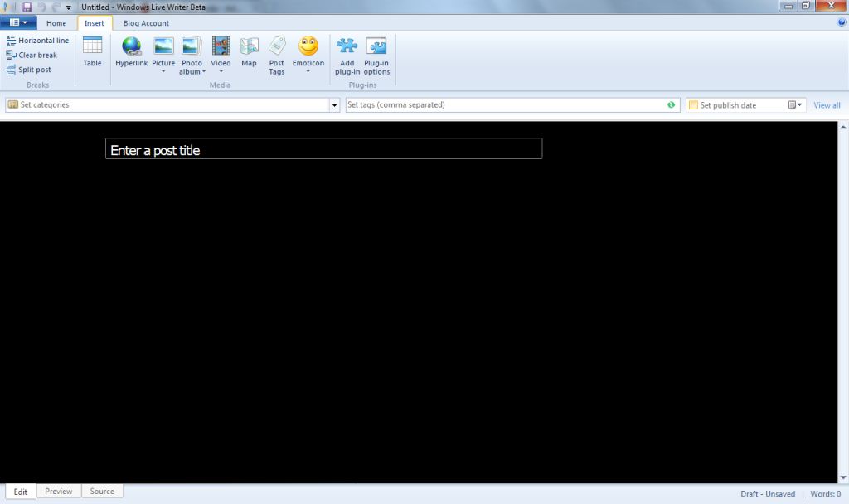
Task: Click the Enter a post title field
Action: click(324, 149)
